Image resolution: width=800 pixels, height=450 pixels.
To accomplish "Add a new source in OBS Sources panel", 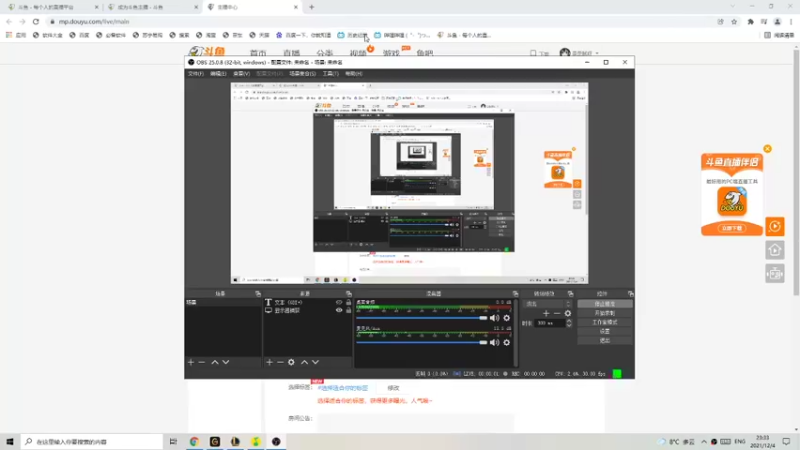I will point(269,362).
